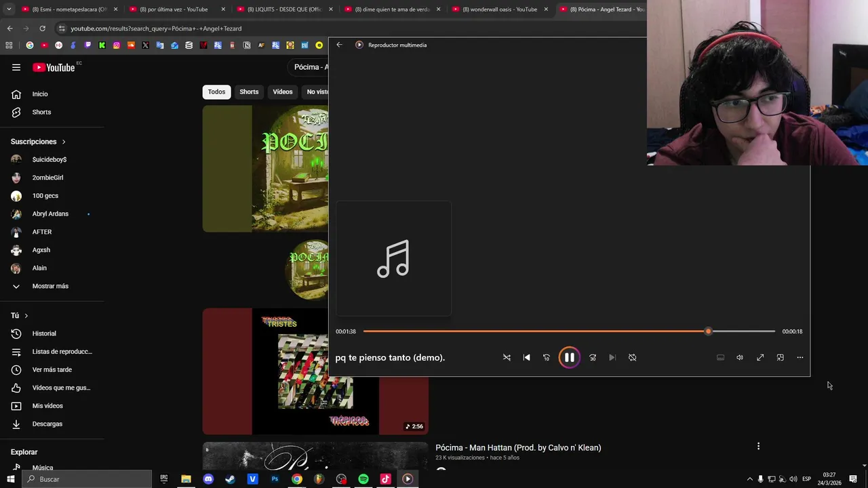Open the SoundCloud bookmark in the bookmarks bar
This screenshot has width=868, height=488.
(x=131, y=45)
